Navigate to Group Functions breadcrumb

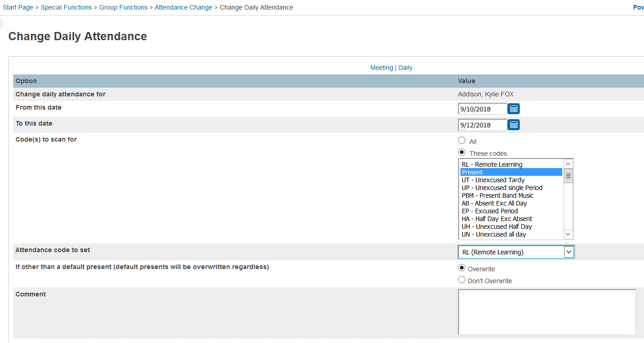tap(123, 7)
